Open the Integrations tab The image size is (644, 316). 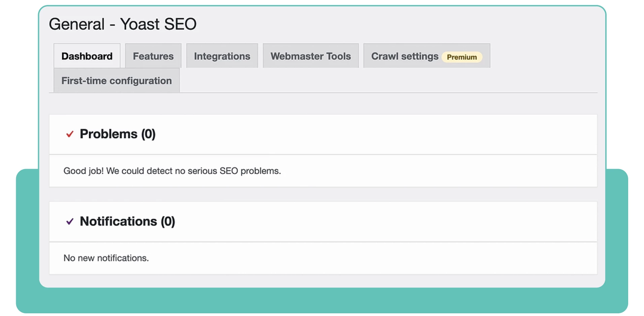click(x=222, y=56)
